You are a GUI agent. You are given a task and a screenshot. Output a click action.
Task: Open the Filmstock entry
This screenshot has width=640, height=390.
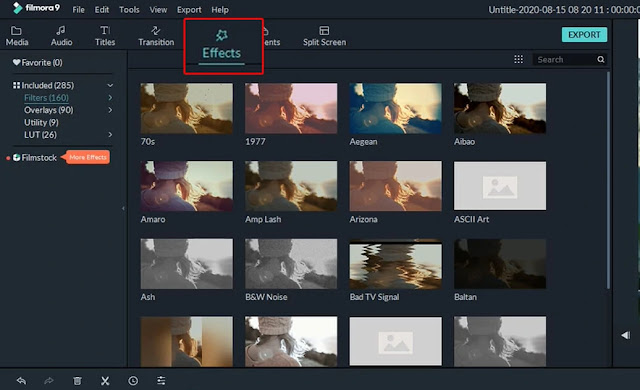(x=35, y=157)
